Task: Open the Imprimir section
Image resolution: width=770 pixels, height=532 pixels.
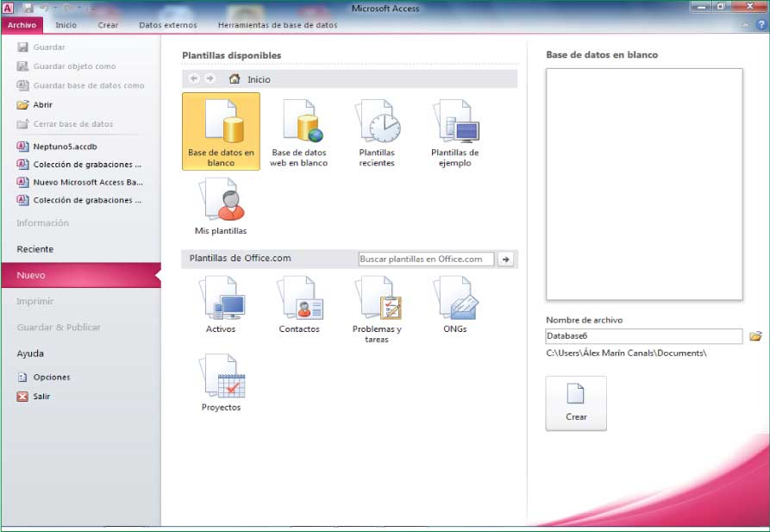Action: tap(81, 301)
